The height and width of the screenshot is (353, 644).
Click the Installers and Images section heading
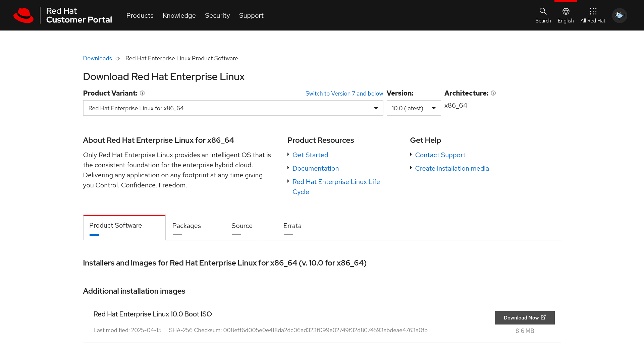[x=225, y=263]
